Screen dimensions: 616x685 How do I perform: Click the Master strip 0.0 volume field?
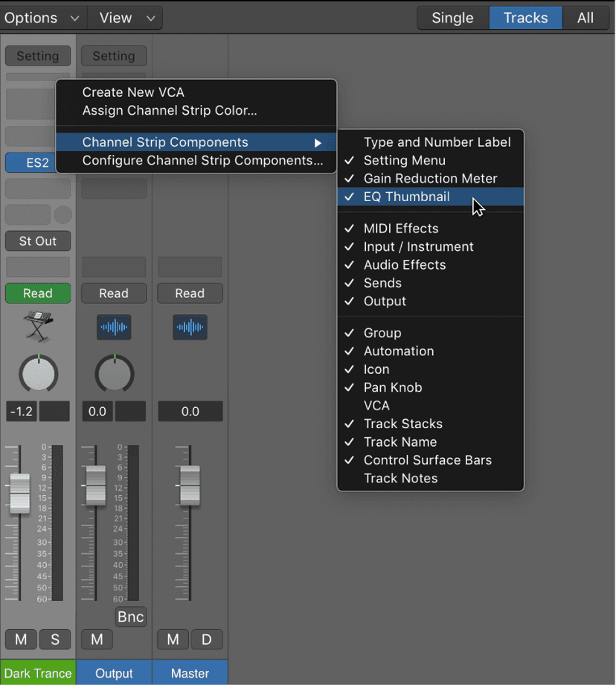(x=190, y=412)
